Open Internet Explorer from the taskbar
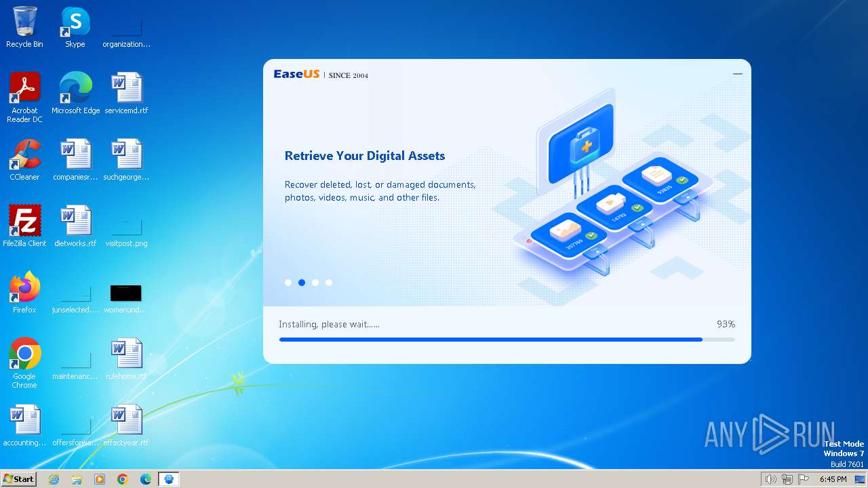 (54, 479)
